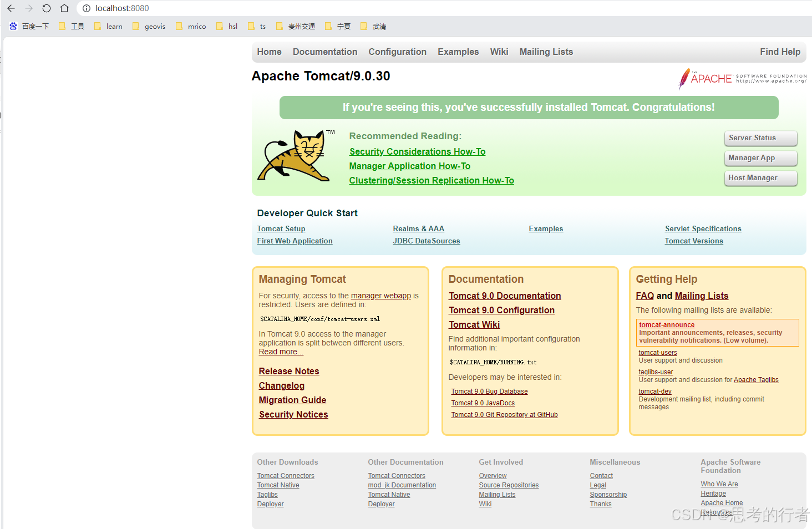812x529 pixels.
Task: Open Home in the Tomcat nav bar
Action: click(269, 52)
